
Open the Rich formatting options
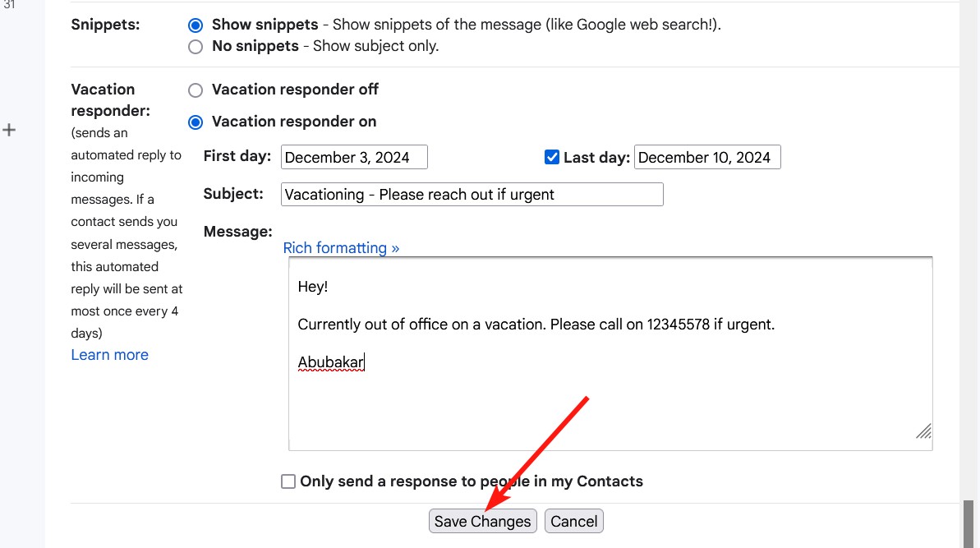click(341, 247)
